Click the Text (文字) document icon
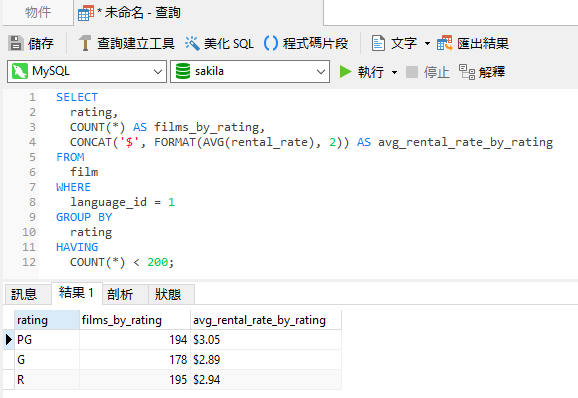Screen dimensions: 578x398 378,43
